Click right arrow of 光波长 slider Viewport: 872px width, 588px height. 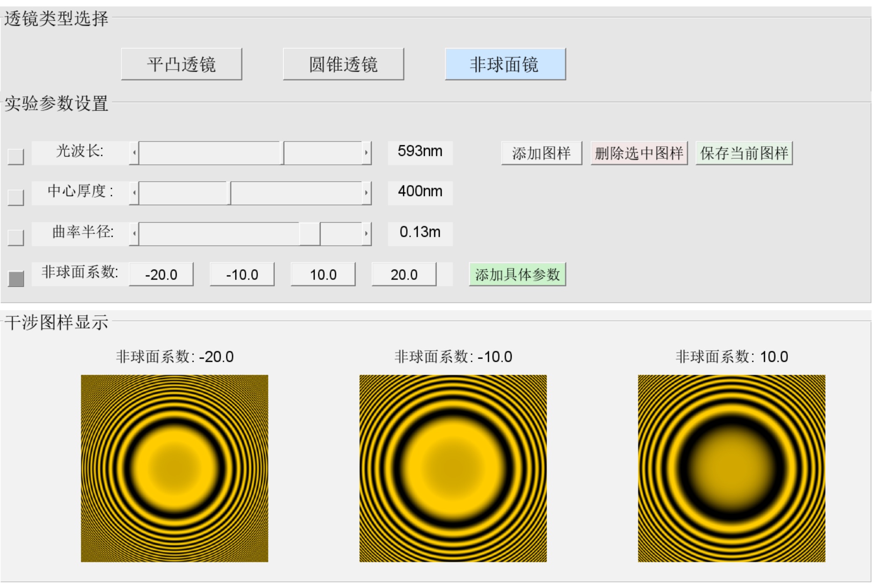coord(366,153)
